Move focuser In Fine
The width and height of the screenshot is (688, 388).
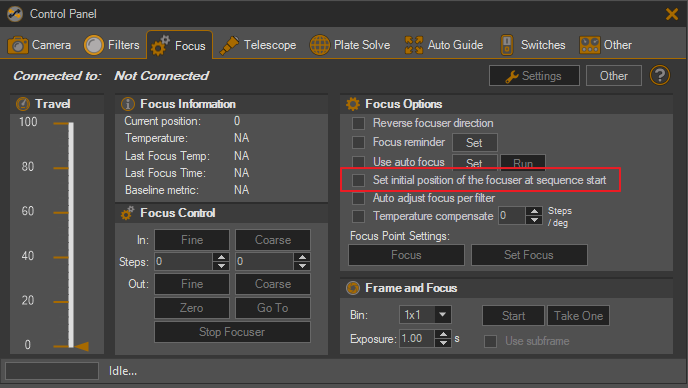click(192, 240)
